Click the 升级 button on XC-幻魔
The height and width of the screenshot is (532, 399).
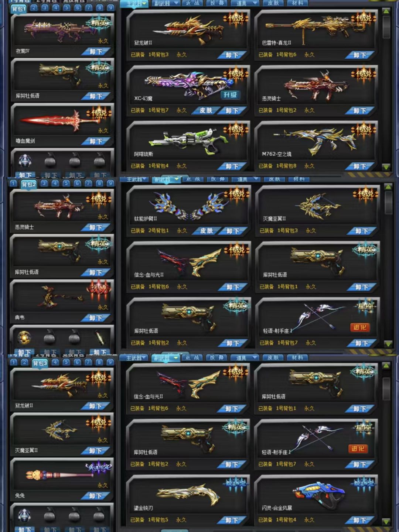pos(230,95)
